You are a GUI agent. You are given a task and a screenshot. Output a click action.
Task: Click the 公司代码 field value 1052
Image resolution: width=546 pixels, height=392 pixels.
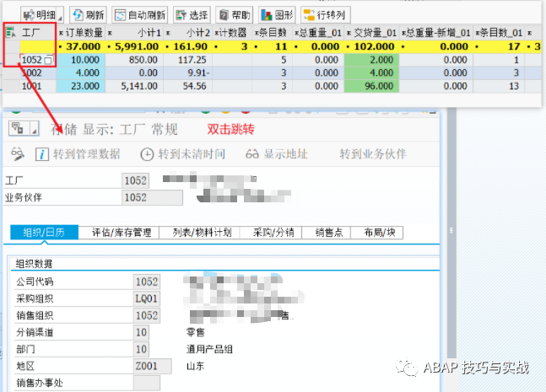[147, 282]
